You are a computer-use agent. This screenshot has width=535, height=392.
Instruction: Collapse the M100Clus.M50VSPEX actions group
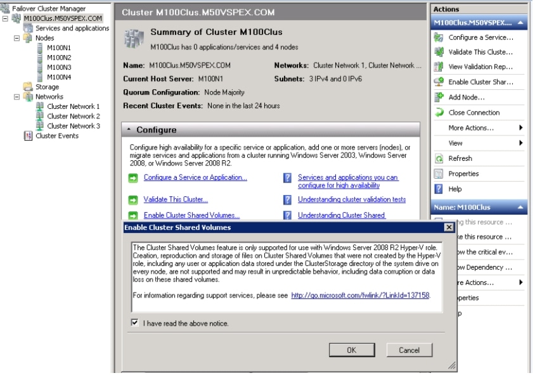[520, 23]
